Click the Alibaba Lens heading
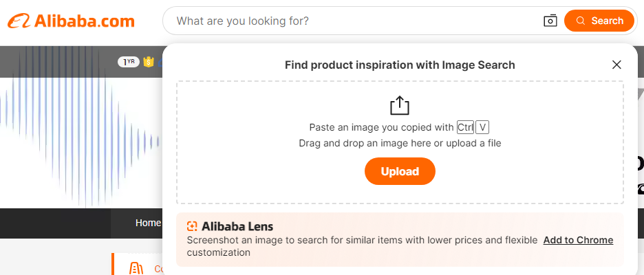644x275 pixels. tap(237, 226)
